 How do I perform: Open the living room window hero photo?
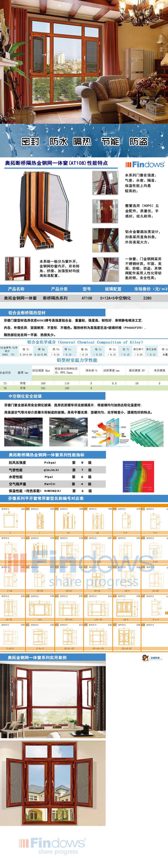click(84, 62)
